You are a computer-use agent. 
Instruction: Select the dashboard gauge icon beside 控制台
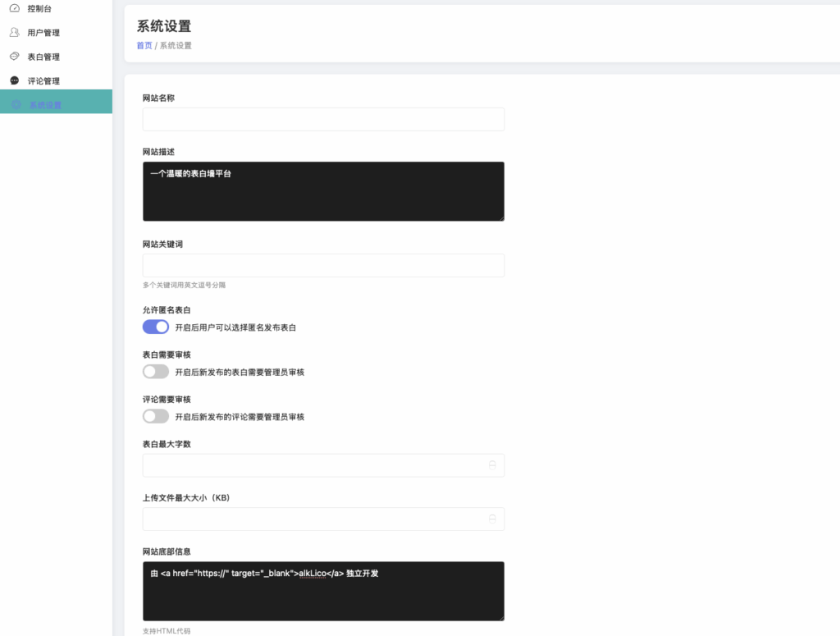click(x=15, y=8)
